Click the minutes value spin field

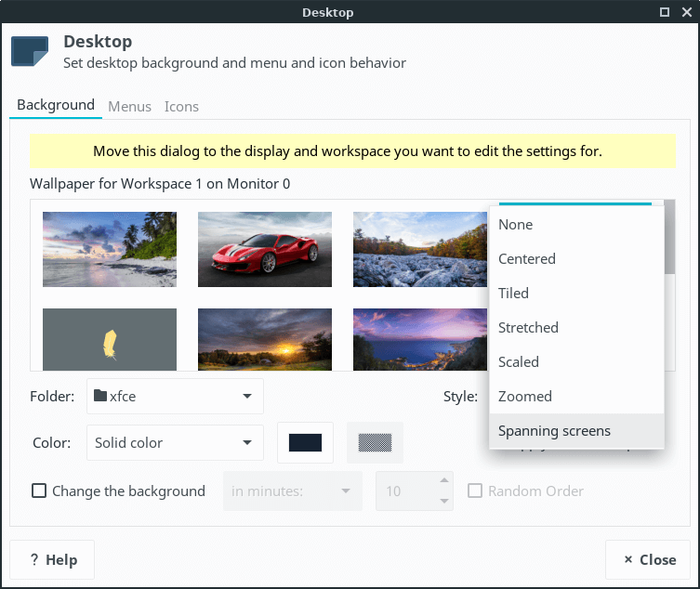click(404, 491)
